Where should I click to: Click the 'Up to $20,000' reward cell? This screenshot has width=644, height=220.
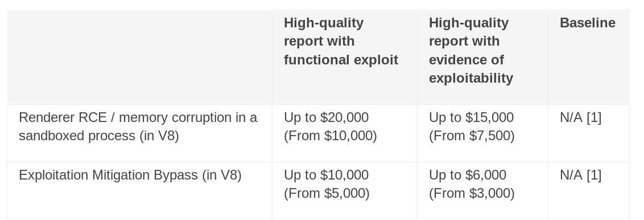click(326, 117)
